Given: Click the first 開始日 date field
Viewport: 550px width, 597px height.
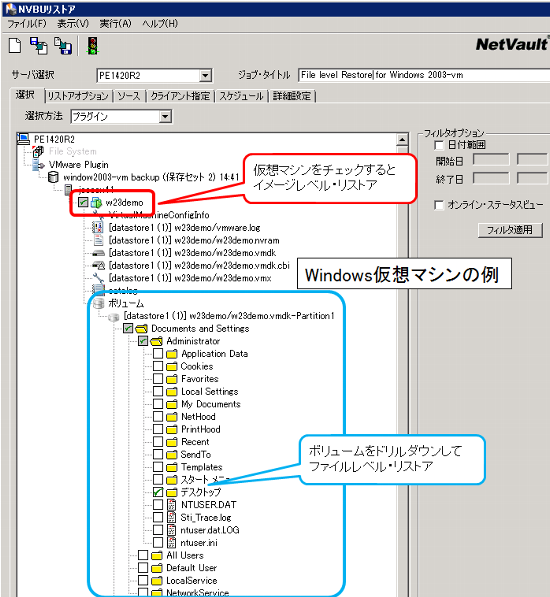Looking at the screenshot, I should click(491, 160).
